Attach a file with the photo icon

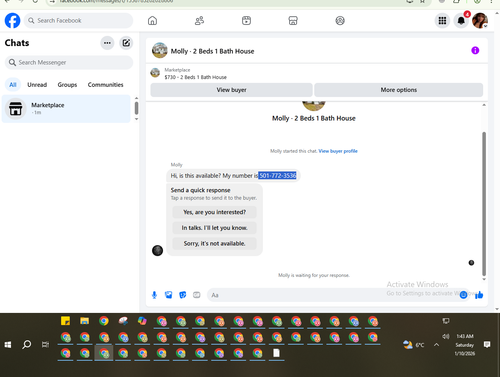(x=169, y=295)
